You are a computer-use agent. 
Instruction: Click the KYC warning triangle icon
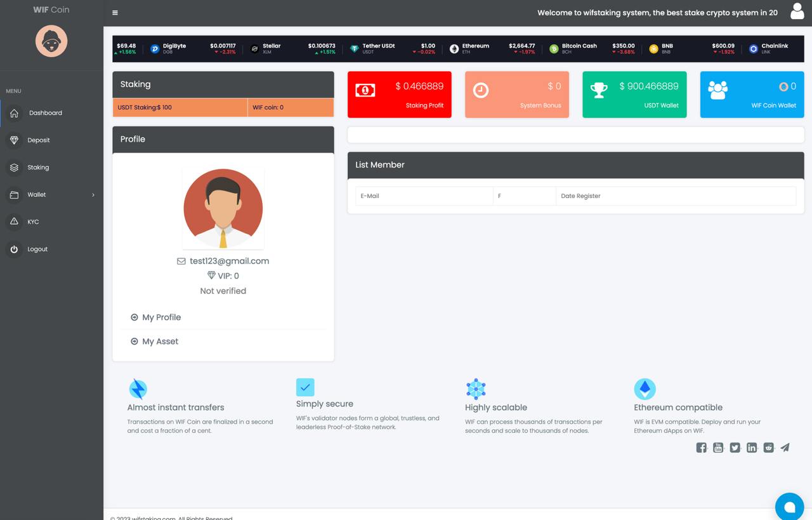coord(14,222)
